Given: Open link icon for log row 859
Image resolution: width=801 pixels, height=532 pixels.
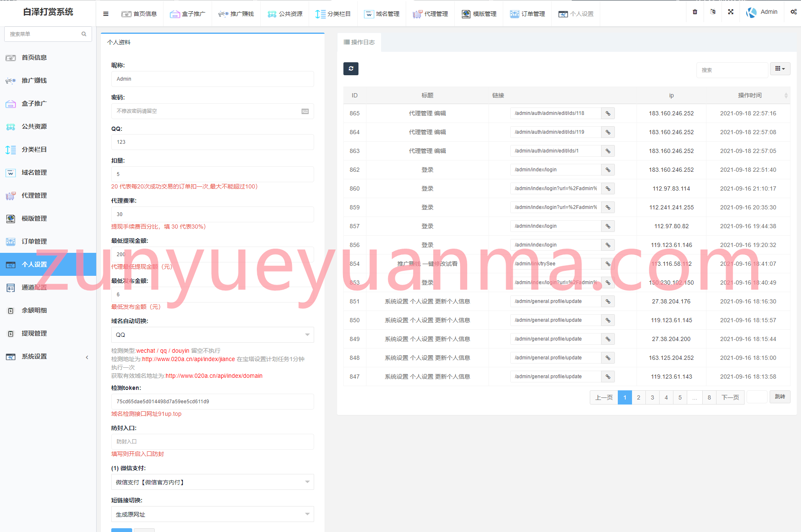Looking at the screenshot, I should (x=608, y=207).
